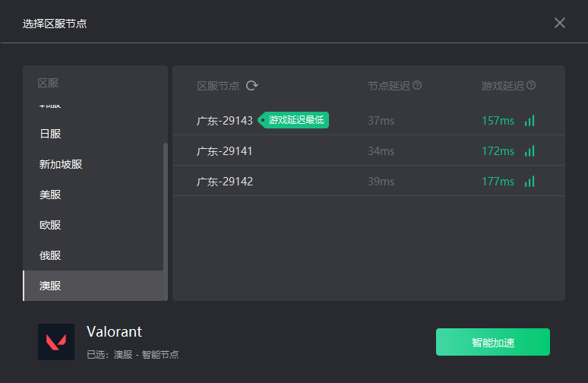Click the signal bars for 广东-29143
Image resolution: width=588 pixels, height=383 pixels.
(530, 121)
